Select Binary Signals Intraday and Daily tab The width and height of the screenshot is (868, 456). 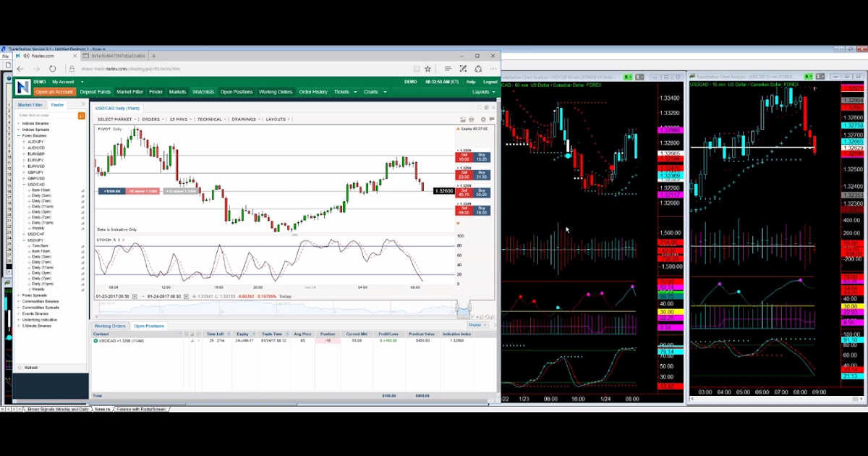tap(58, 409)
